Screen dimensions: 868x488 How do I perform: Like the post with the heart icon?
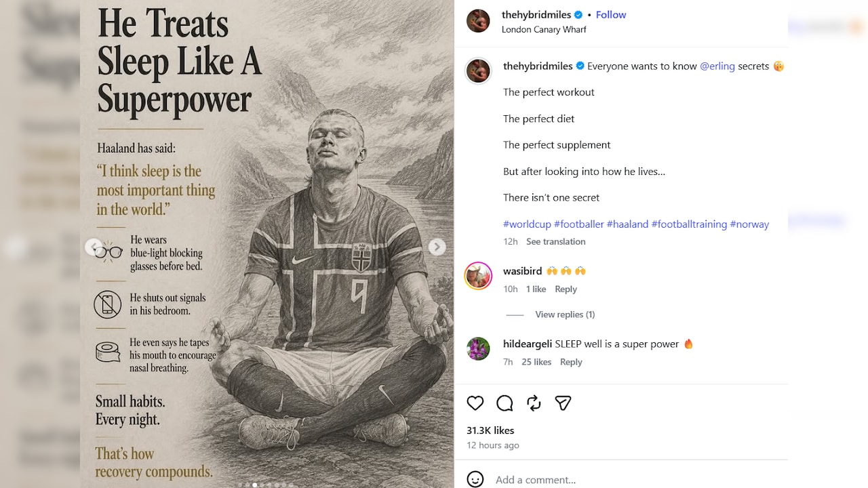(x=475, y=403)
